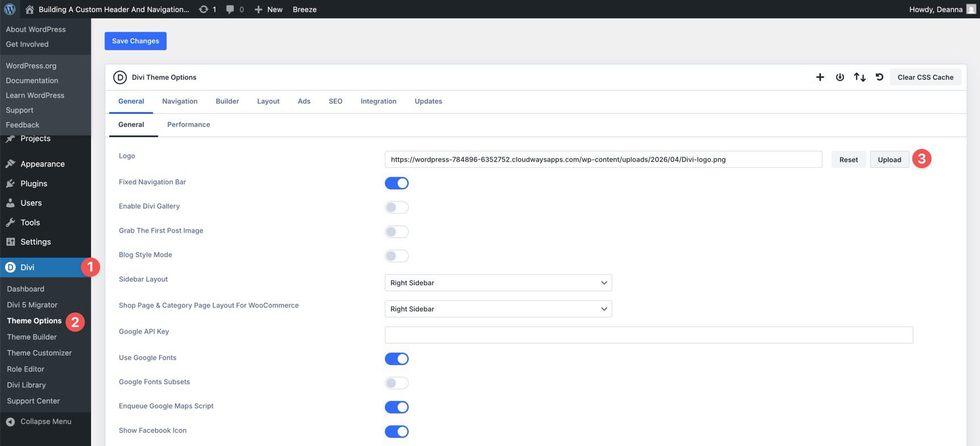This screenshot has height=446, width=980.
Task: Click Feedback link in flyout menu
Action: 23,125
